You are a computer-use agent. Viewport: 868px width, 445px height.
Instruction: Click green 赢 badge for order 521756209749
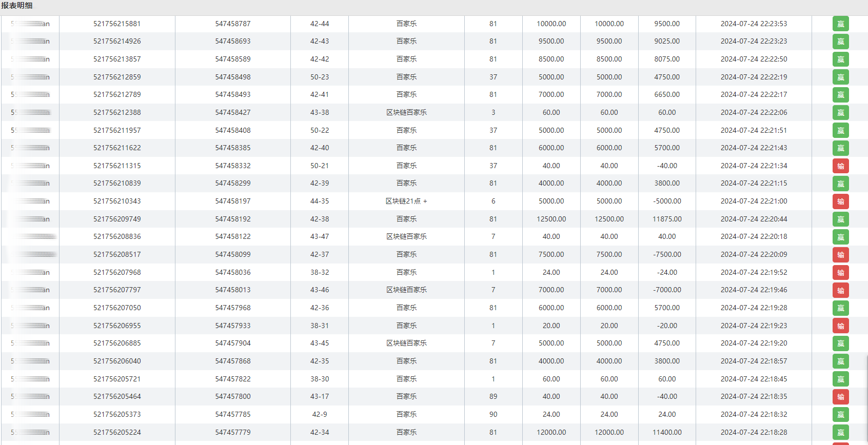coord(840,219)
